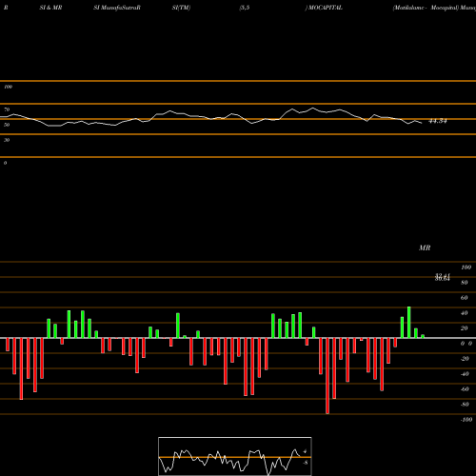Click the '(5,5' parameter text in the header

(245, 8)
